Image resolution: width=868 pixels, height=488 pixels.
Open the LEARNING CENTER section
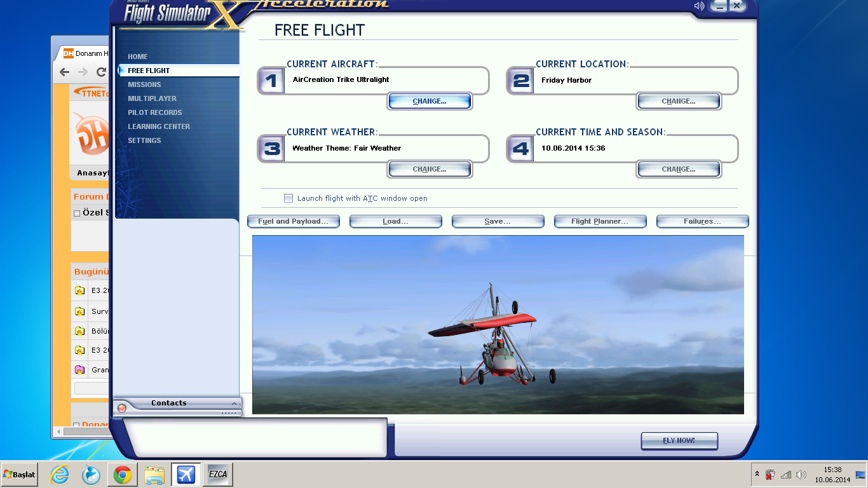[159, 126]
